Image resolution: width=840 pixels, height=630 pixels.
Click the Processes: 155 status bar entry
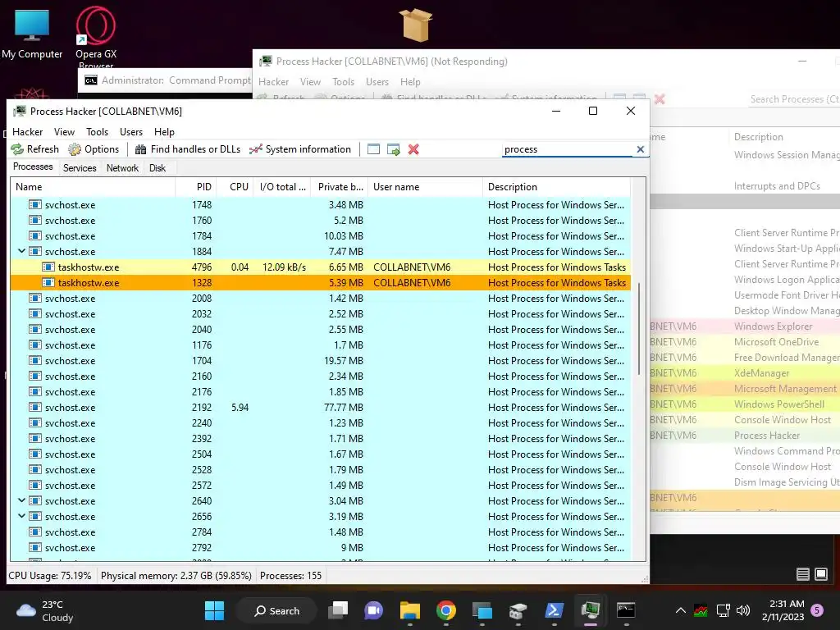[291, 576]
